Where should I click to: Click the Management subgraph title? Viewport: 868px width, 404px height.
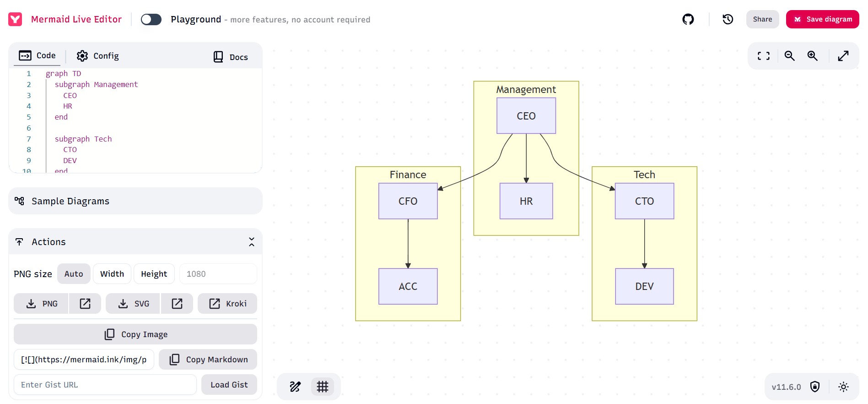tap(526, 90)
